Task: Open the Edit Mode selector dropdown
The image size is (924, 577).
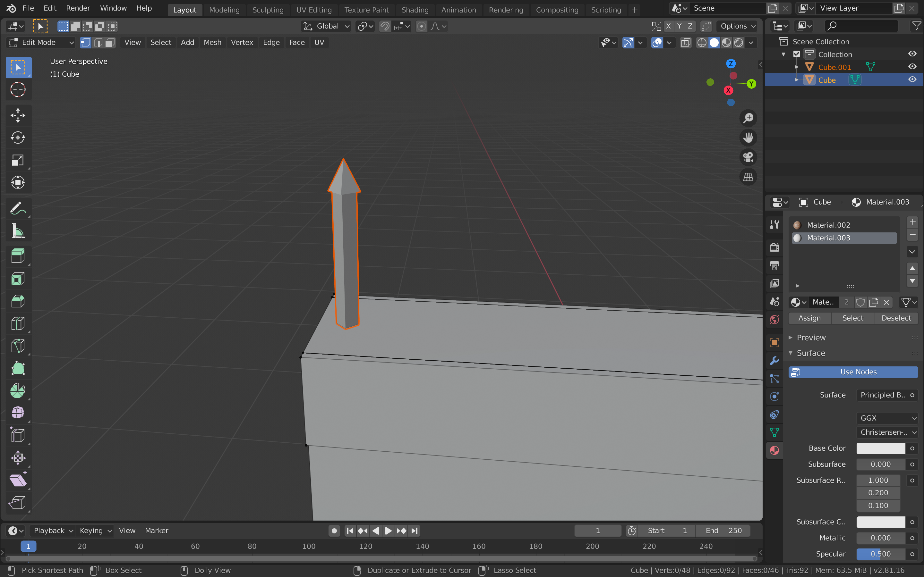Action: (x=40, y=42)
